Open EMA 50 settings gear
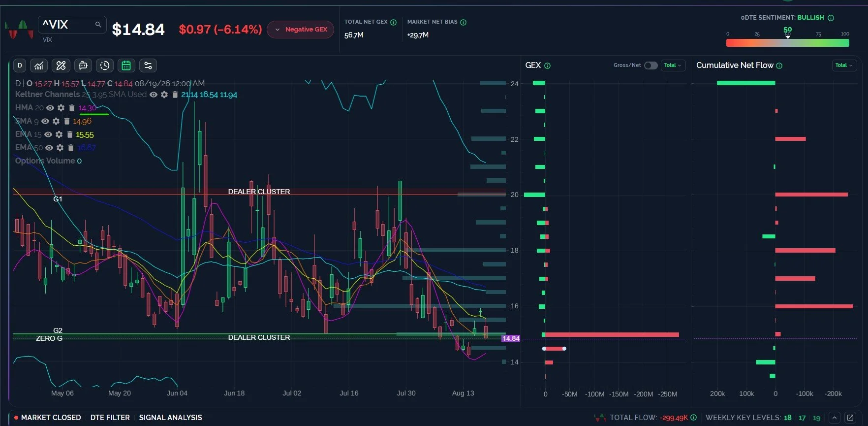868x426 pixels. 60,148
